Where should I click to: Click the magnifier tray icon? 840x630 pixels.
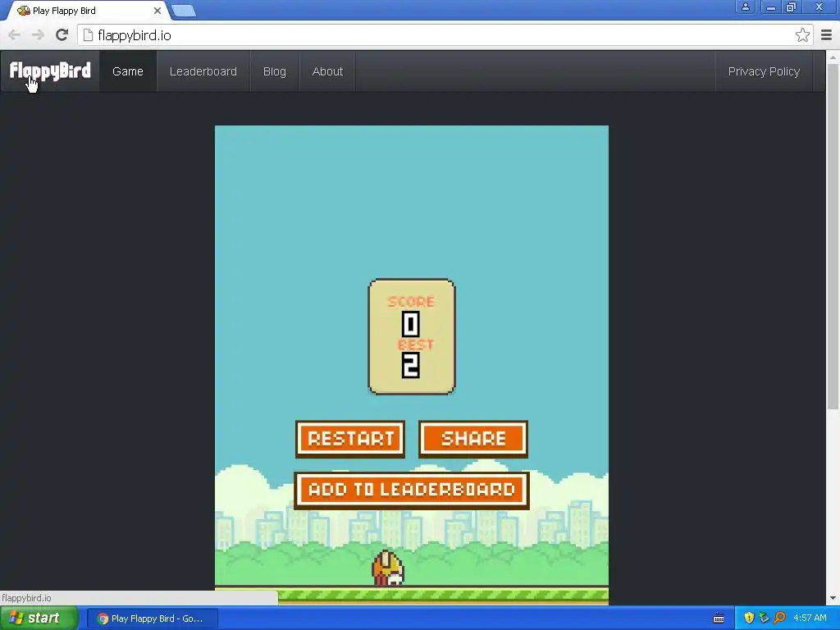click(779, 619)
